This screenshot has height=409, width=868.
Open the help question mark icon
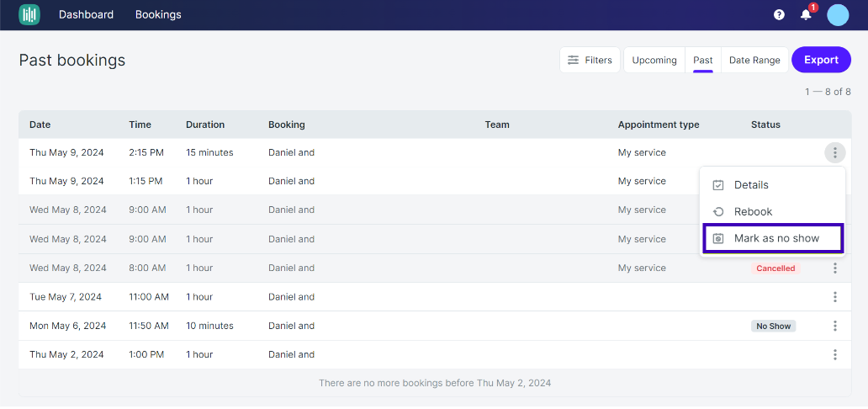[779, 15]
